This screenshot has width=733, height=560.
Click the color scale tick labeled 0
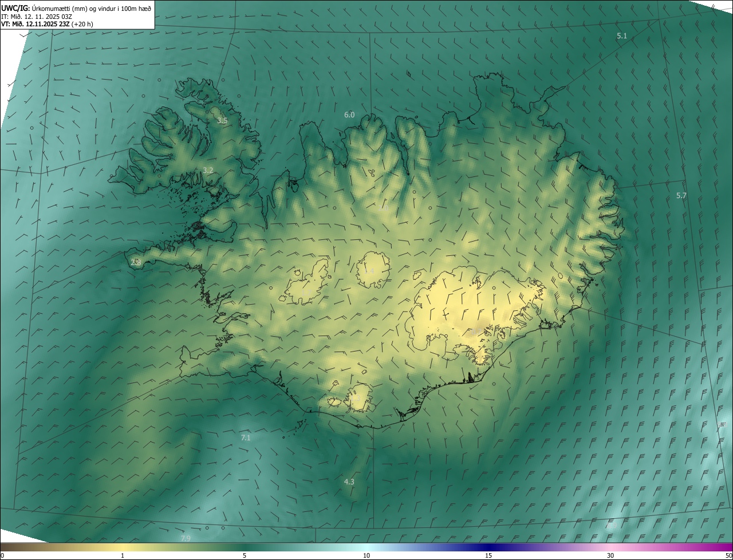pyautogui.click(x=2, y=555)
